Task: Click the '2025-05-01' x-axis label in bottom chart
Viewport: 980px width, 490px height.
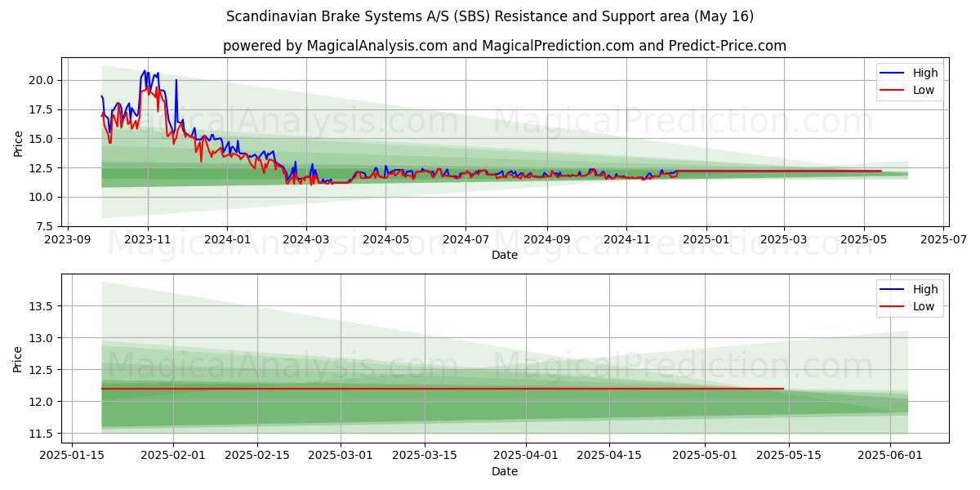Action: 706,457
